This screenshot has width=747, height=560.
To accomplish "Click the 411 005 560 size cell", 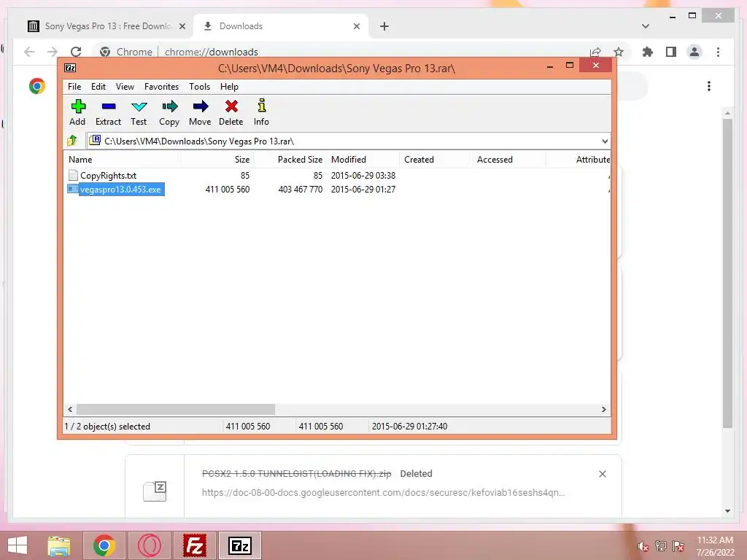I will click(228, 190).
